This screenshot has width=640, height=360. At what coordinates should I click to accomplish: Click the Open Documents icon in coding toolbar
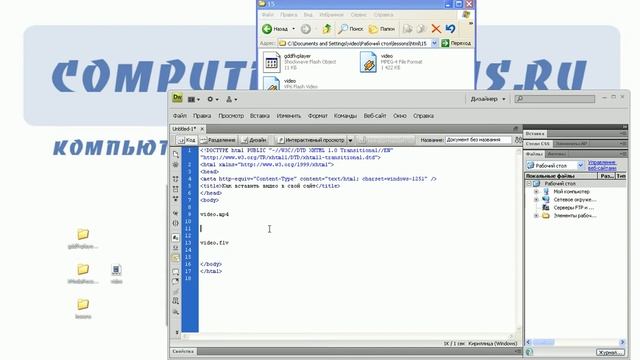pos(176,154)
